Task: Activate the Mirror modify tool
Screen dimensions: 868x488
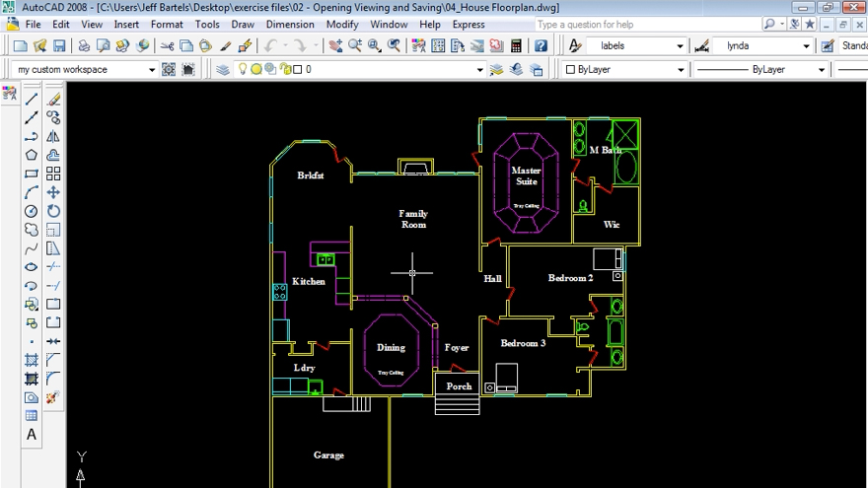Action: click(53, 137)
